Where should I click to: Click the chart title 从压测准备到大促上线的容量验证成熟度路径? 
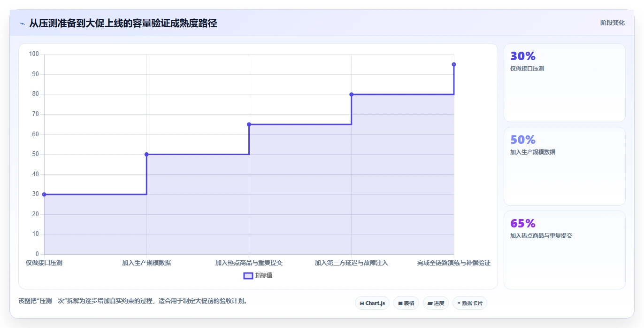(123, 23)
